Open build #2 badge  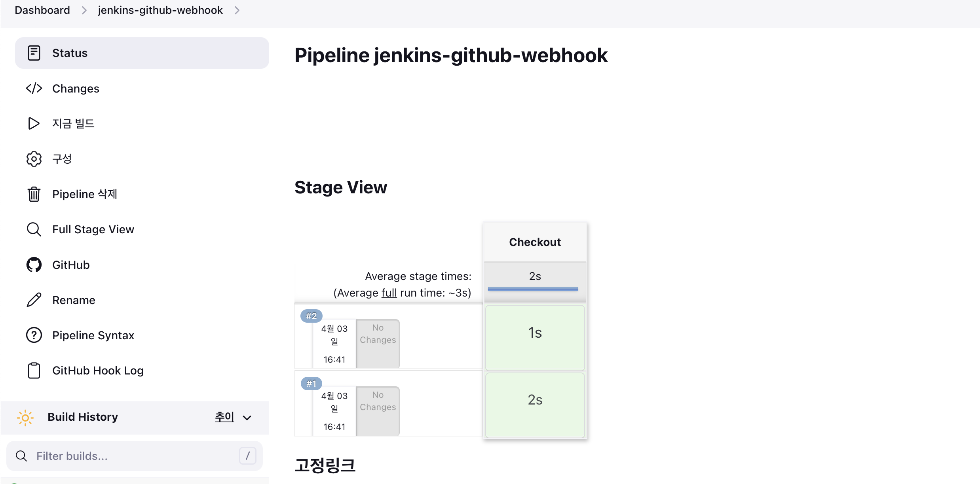(311, 316)
